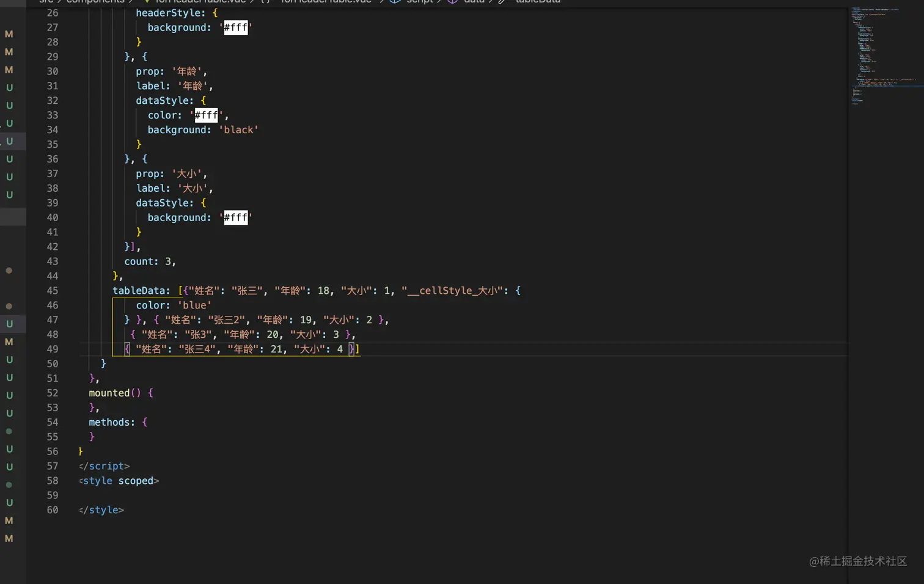Click the closing </style> tag

(x=101, y=510)
